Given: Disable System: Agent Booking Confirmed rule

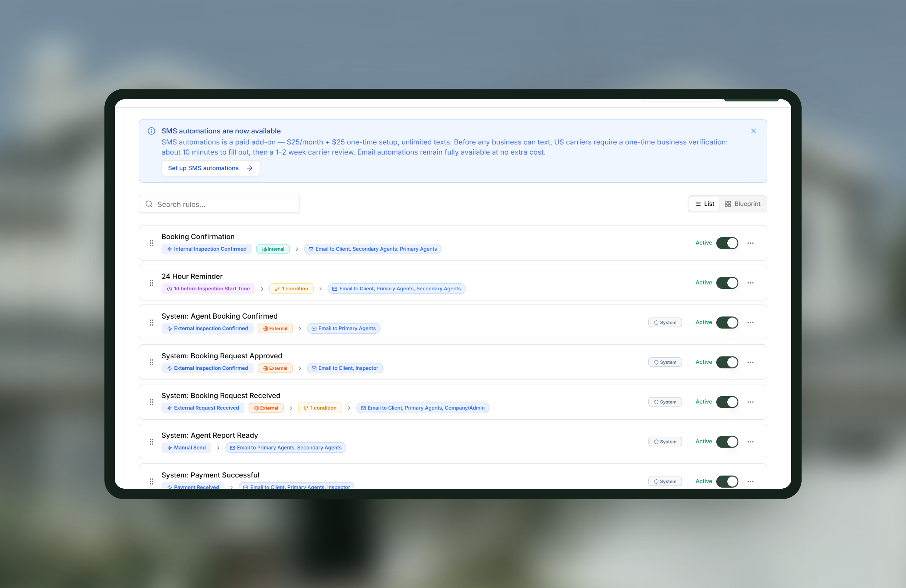Looking at the screenshot, I should [727, 322].
